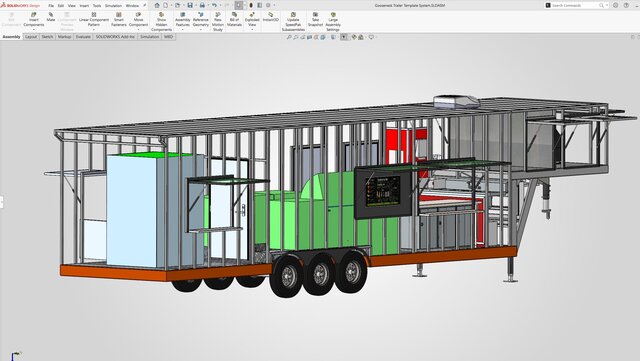640x361 pixels.
Task: Toggle the Instant3D tool
Action: point(271,17)
